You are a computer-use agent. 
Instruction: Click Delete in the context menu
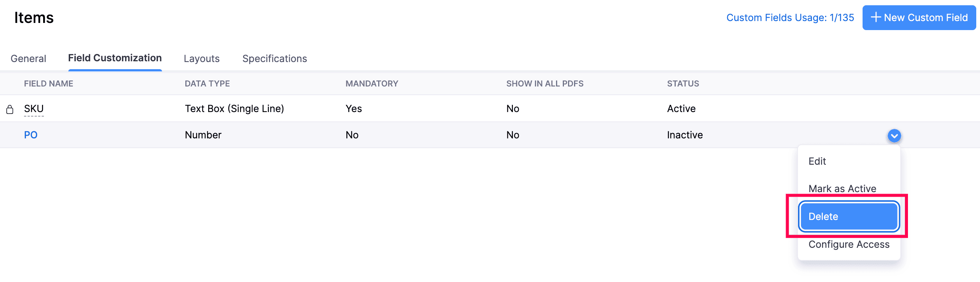tap(848, 217)
